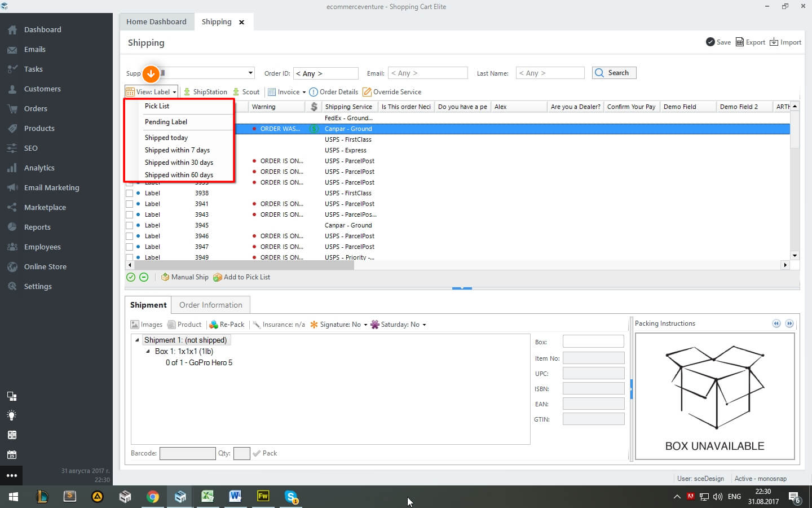
Task: Choose Shipped within 60 days
Action: (x=179, y=175)
